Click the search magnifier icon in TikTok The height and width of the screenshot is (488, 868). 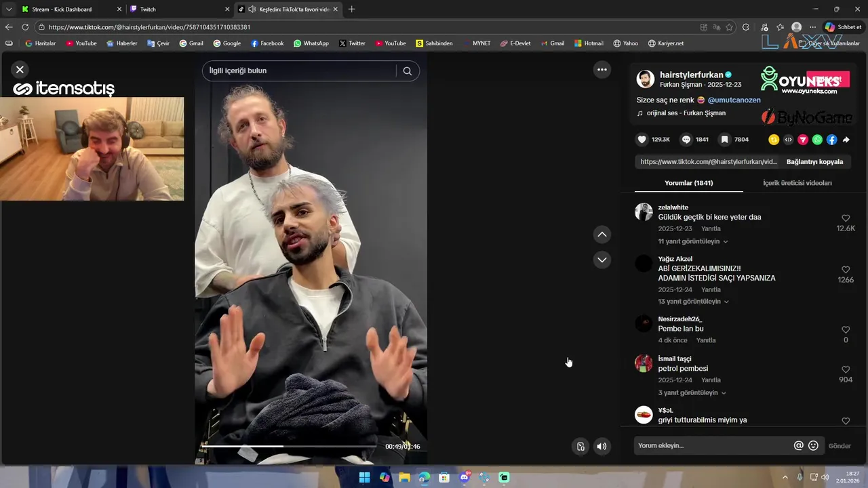coord(407,70)
